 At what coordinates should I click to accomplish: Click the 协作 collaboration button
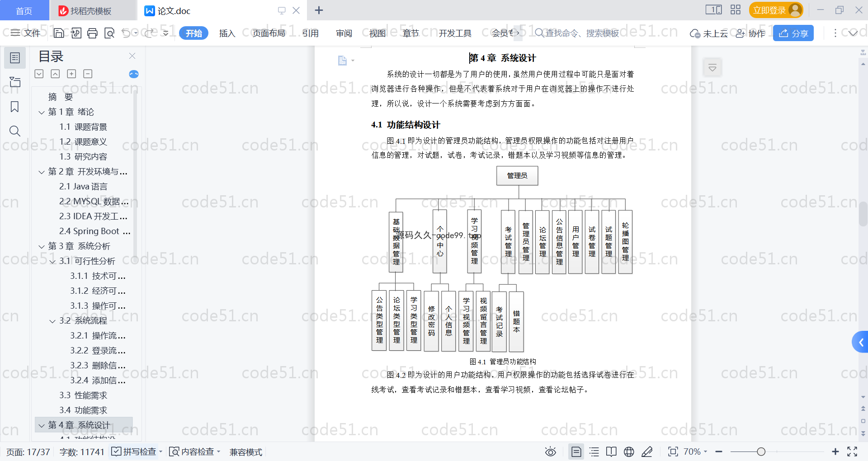click(750, 33)
